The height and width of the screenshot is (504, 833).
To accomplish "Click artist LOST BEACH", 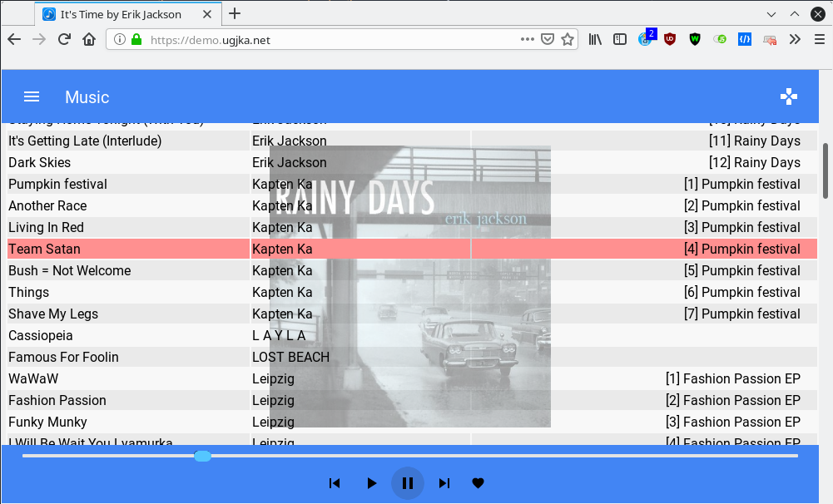I will click(x=290, y=357).
